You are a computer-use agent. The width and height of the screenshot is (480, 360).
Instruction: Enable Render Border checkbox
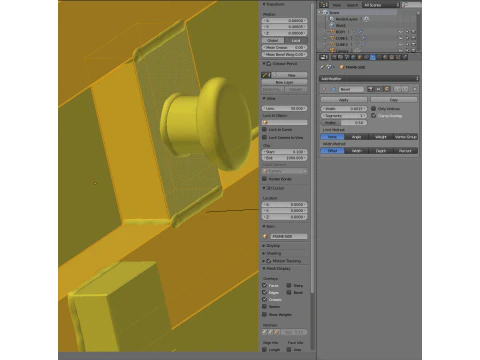click(265, 179)
